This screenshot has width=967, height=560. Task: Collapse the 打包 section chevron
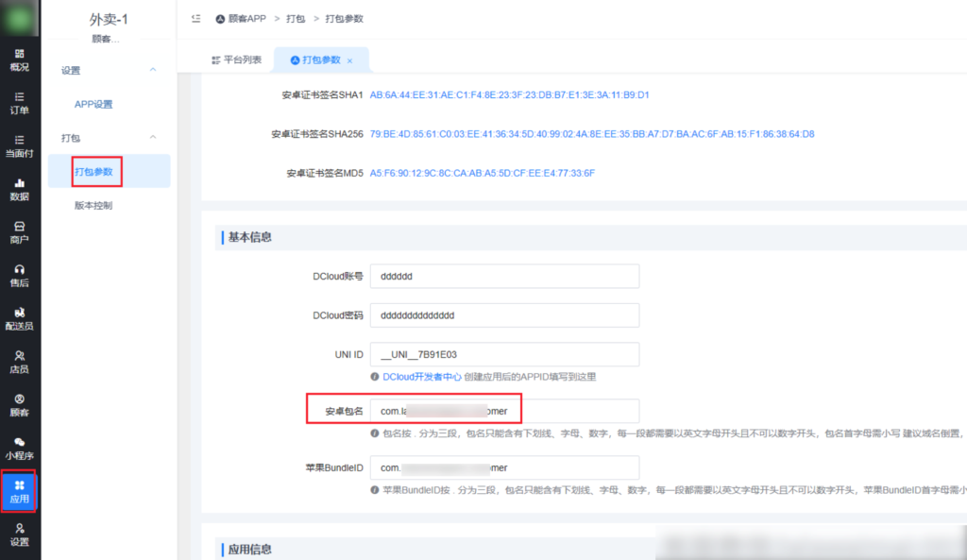(153, 138)
